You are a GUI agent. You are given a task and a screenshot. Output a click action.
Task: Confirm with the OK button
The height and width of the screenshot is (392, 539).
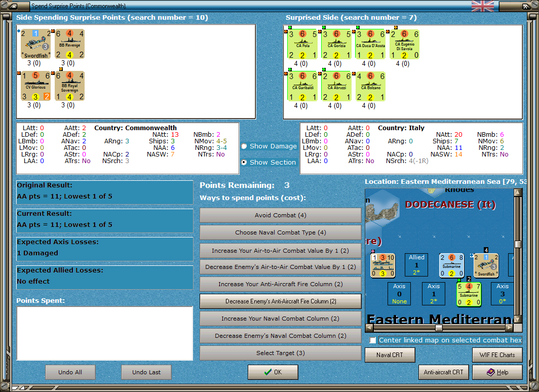coord(273,372)
